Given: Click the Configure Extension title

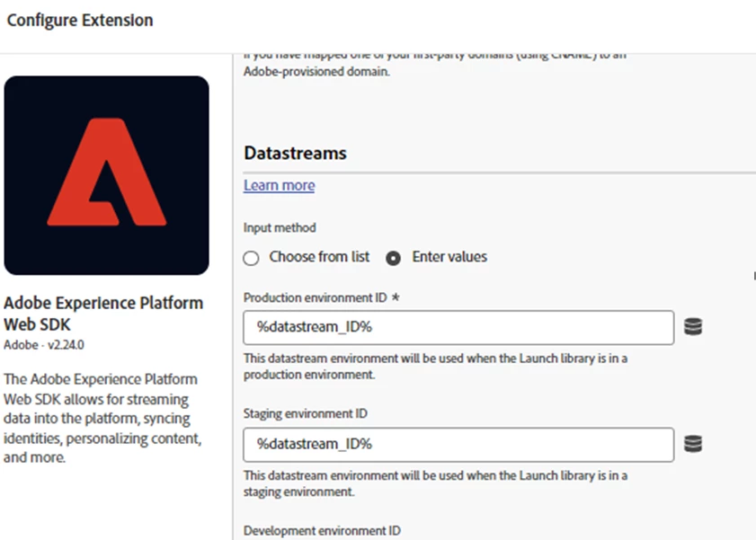Looking at the screenshot, I should click(80, 21).
